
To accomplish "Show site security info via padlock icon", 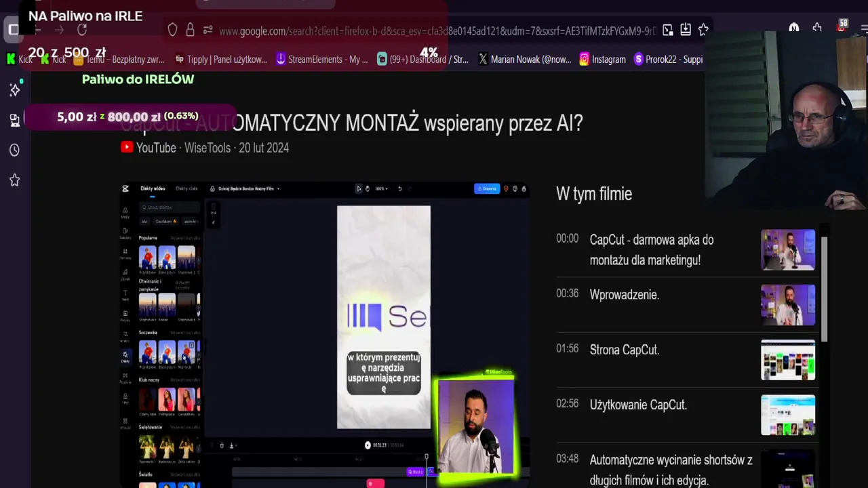I will click(x=190, y=30).
